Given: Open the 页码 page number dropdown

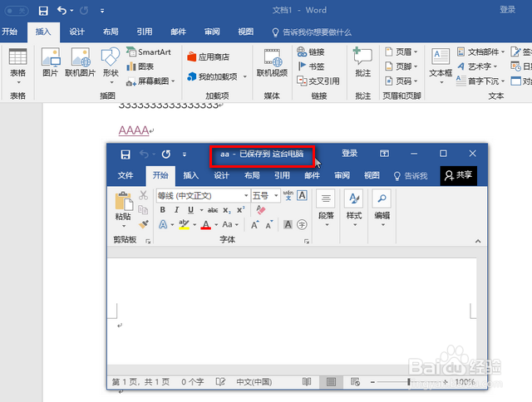Looking at the screenshot, I should pyautogui.click(x=401, y=81).
